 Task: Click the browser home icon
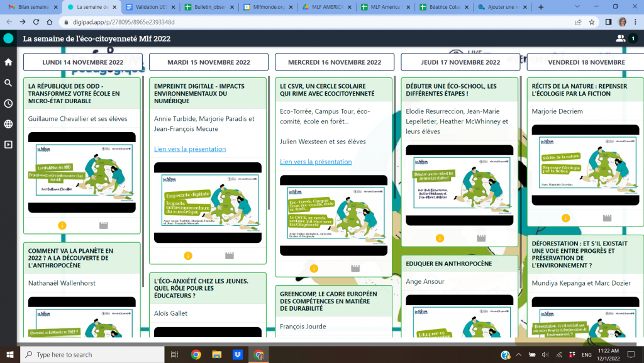(50, 22)
